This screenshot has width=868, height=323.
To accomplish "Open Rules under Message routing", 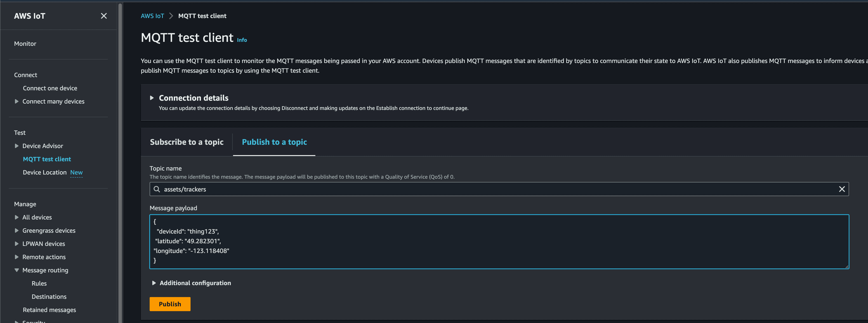I will coord(39,283).
